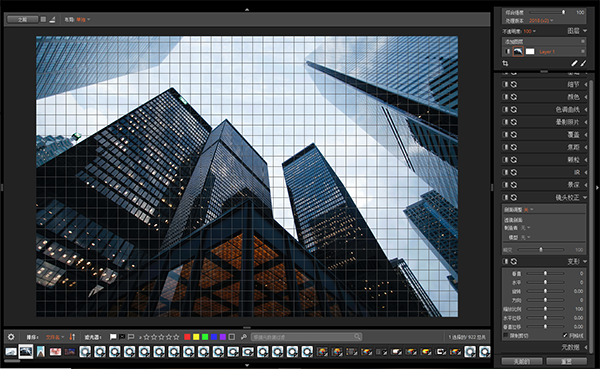
Task: Toggle the 颜色 panel on or off
Action: click(505, 97)
